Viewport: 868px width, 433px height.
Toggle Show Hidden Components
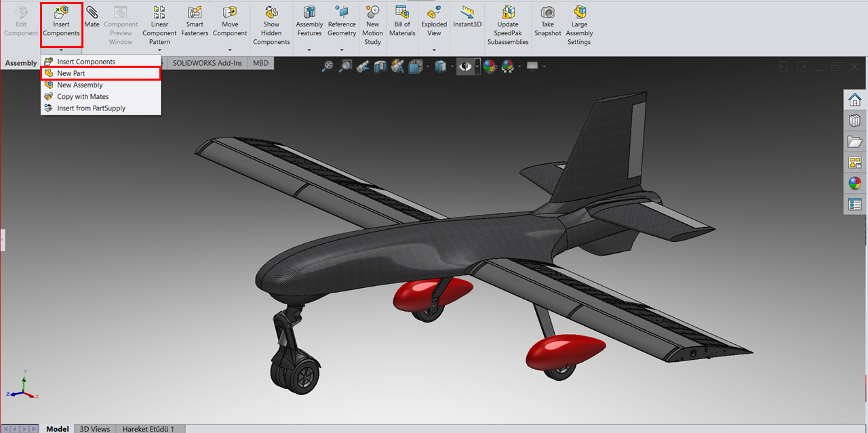tap(271, 22)
